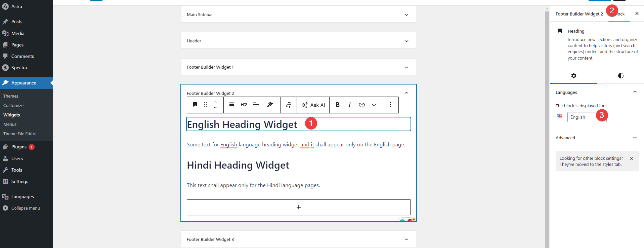Click the drag handle dots in block toolbar

pos(205,105)
